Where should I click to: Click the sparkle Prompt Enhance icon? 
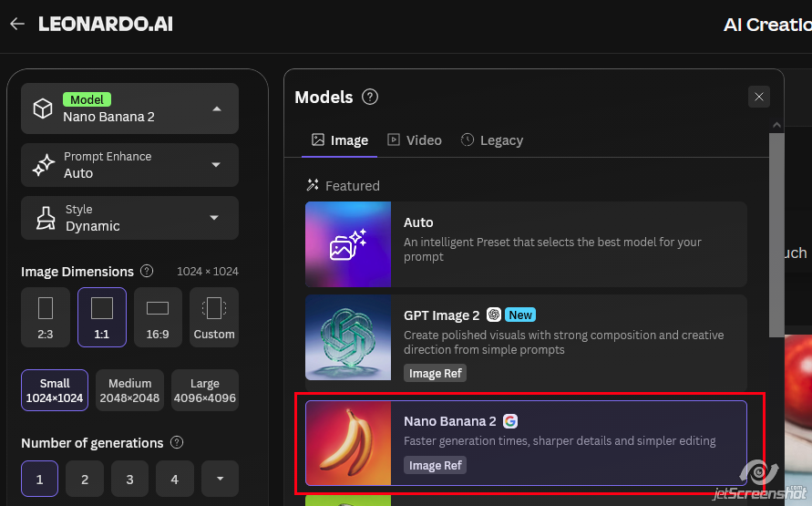point(44,165)
